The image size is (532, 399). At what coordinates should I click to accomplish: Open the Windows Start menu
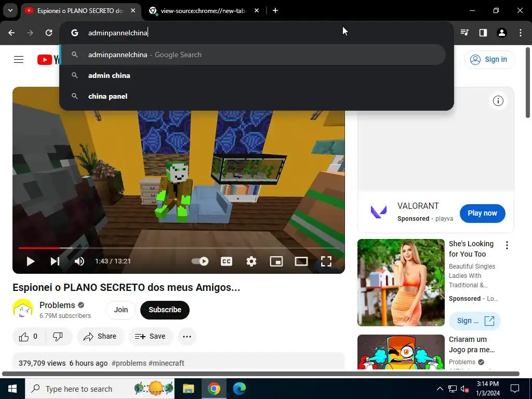pyautogui.click(x=12, y=389)
